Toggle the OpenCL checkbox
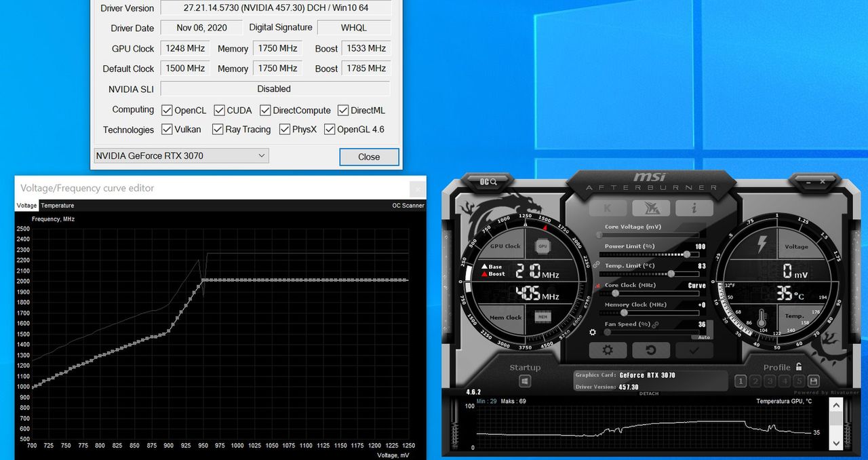 (167, 110)
